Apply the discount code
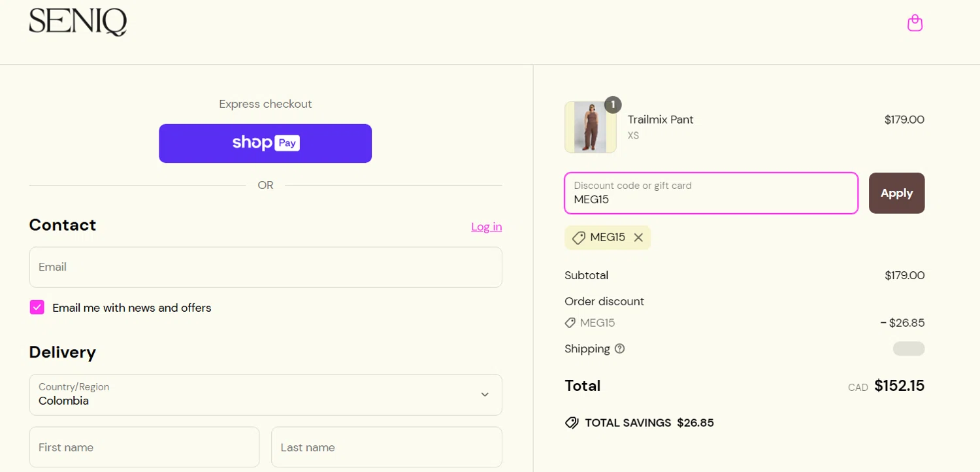This screenshot has width=980, height=472. [x=896, y=193]
